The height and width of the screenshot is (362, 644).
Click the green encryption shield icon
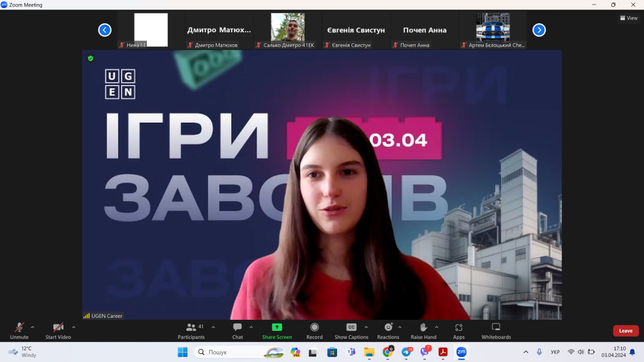(x=91, y=58)
